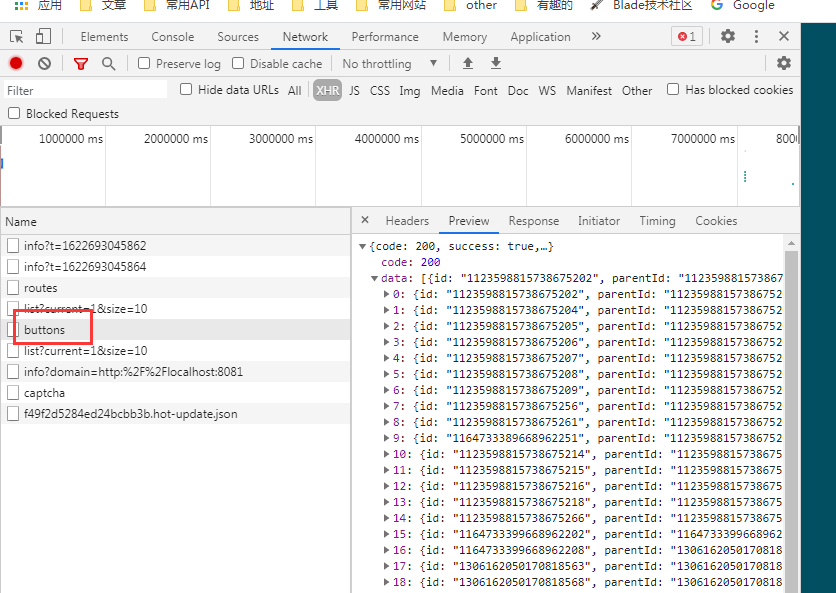Enable Disable cache checkbox

coord(238,63)
